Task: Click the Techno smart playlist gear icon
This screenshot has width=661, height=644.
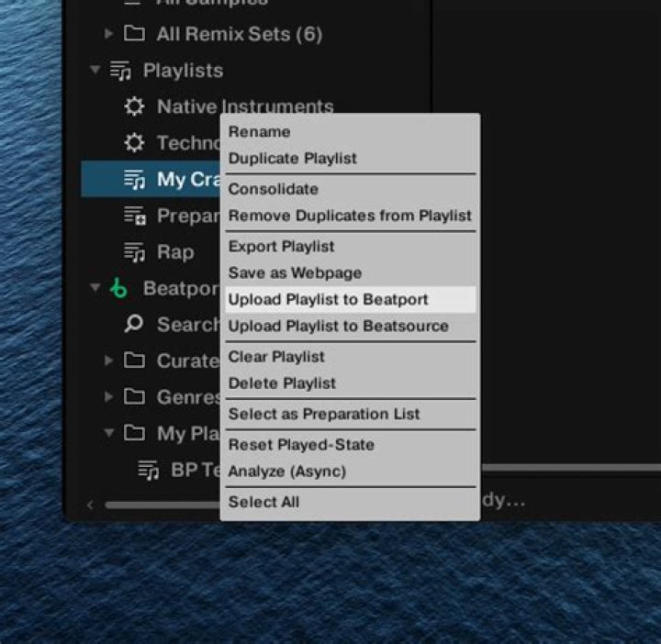Action: (x=134, y=143)
